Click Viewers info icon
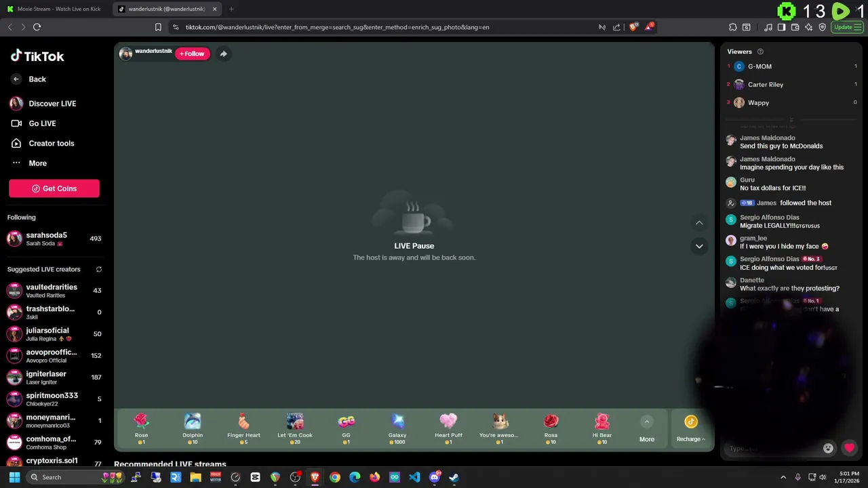 [760, 52]
